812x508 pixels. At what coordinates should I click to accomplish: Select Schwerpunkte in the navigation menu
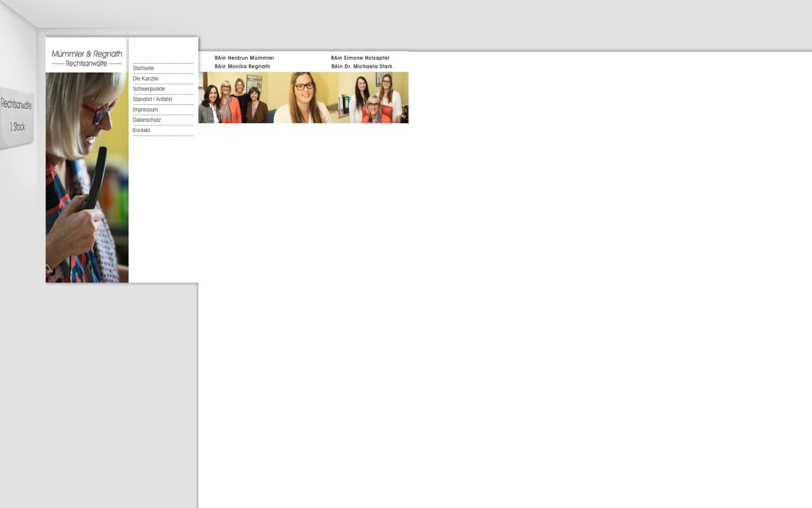(x=149, y=89)
